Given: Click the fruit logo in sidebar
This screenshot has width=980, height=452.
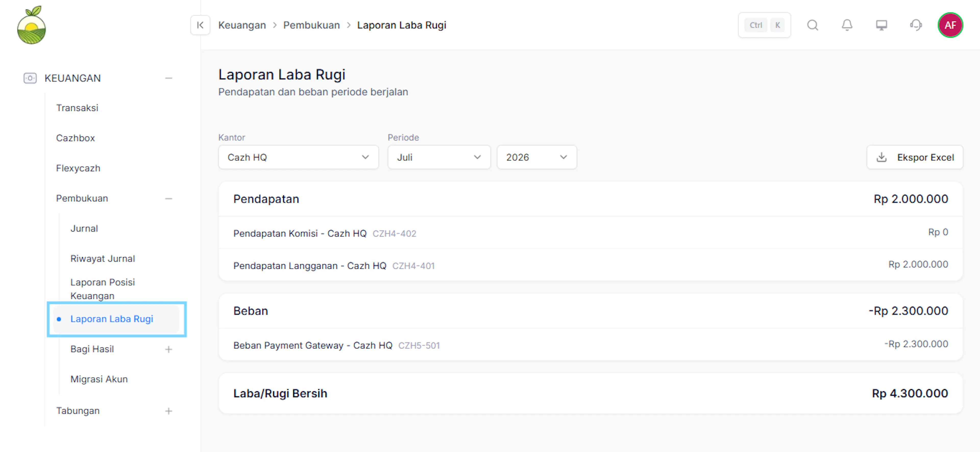Looking at the screenshot, I should [x=32, y=25].
